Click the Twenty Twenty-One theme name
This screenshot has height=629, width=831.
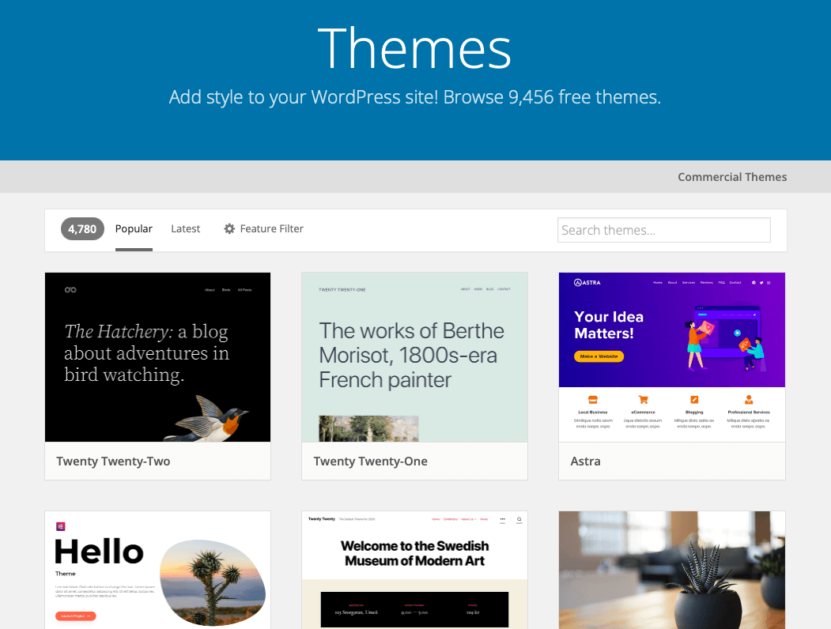click(370, 461)
